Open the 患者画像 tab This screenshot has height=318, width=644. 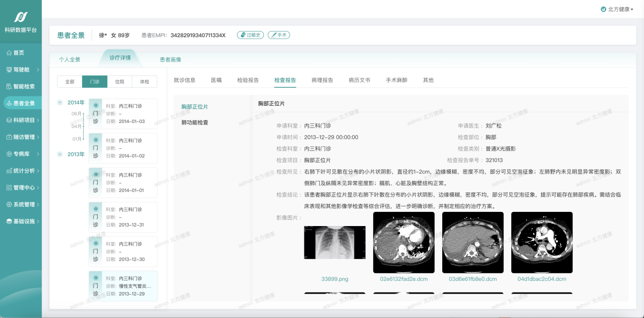(x=170, y=59)
